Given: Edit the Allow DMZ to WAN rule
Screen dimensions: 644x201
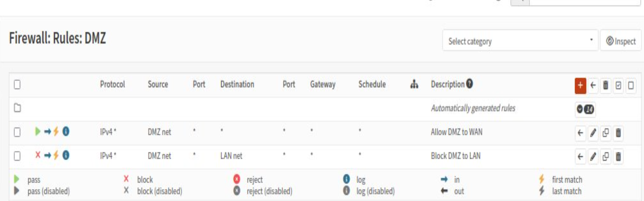Looking at the screenshot, I should click(x=593, y=133).
